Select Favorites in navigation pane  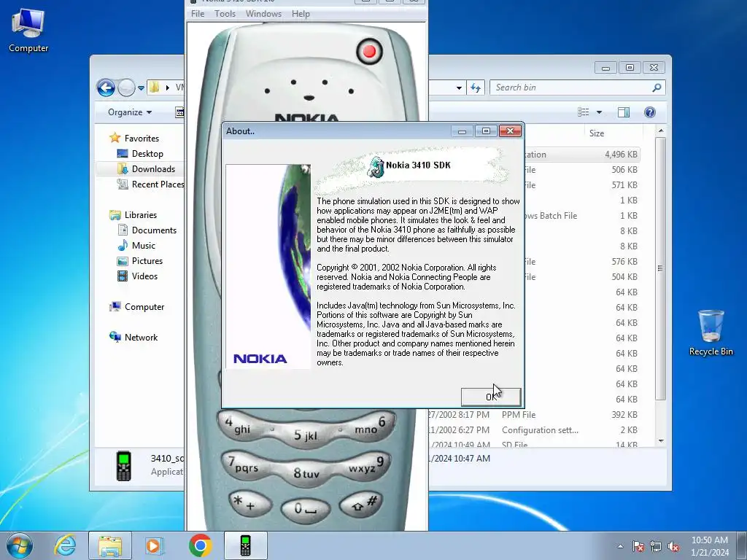pos(142,138)
